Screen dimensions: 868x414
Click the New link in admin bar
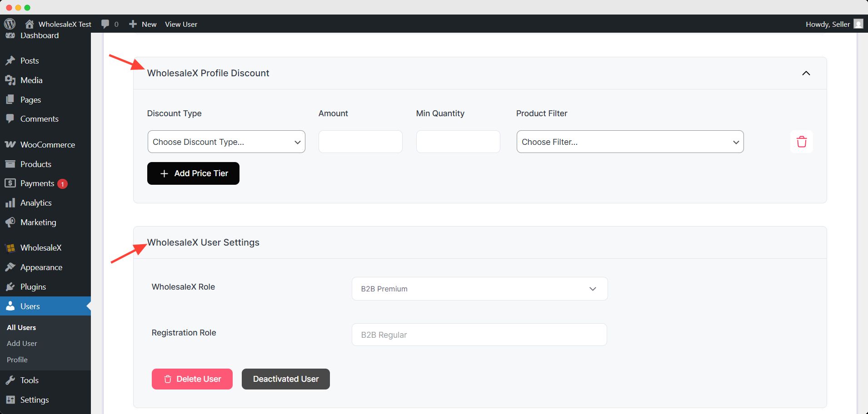149,24
